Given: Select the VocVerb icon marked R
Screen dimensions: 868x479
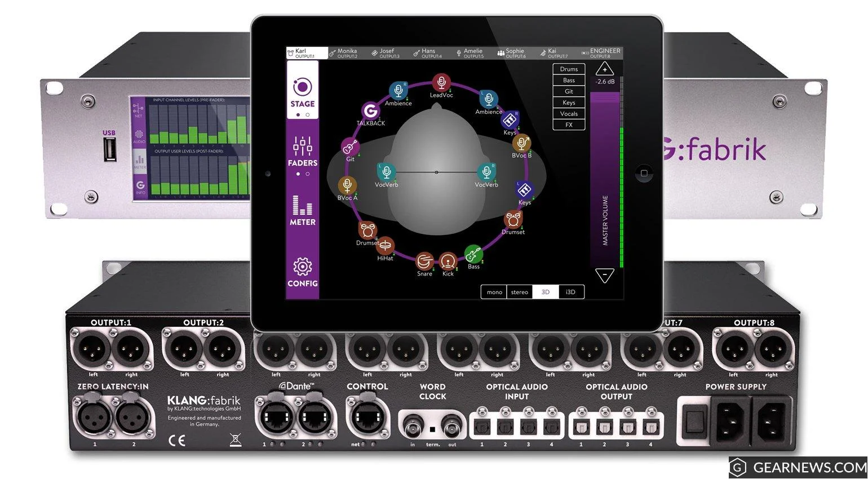Looking at the screenshot, I should (x=486, y=172).
